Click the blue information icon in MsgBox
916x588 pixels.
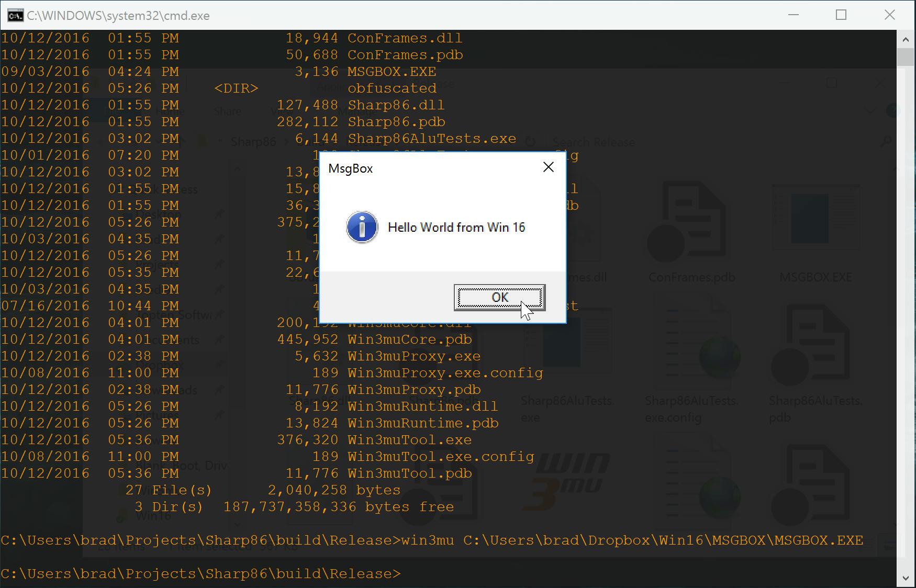pos(362,228)
